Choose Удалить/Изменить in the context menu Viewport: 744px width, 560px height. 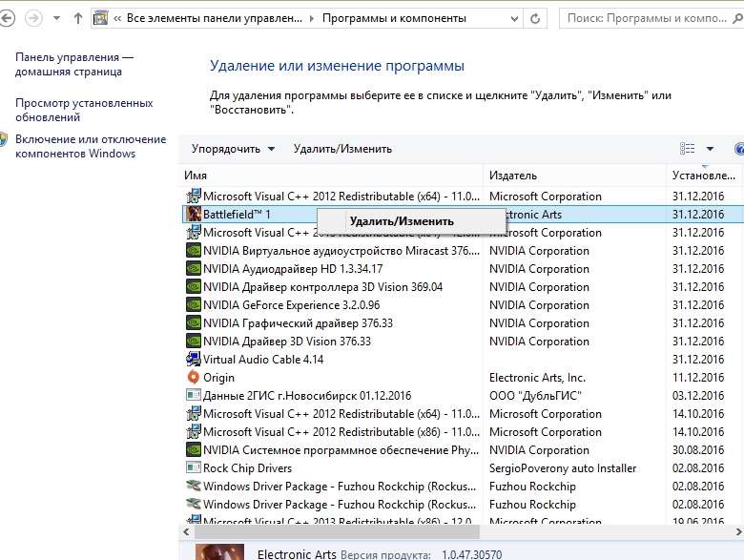click(411, 221)
